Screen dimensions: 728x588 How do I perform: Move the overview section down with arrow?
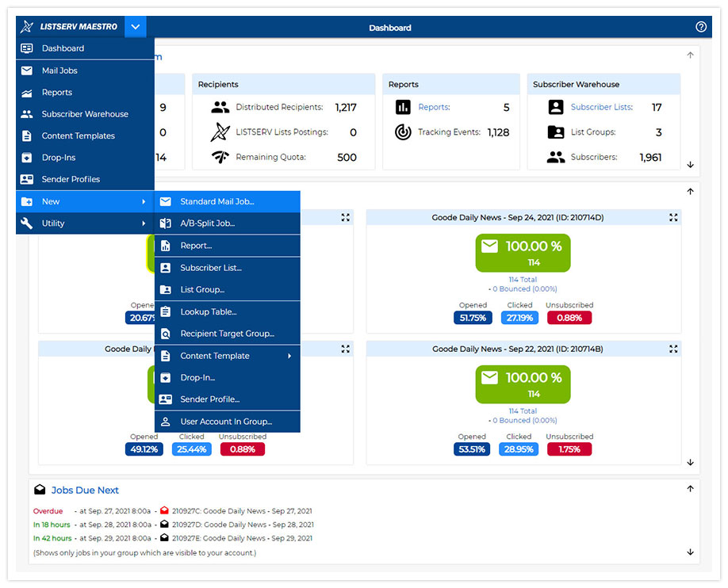point(691,165)
